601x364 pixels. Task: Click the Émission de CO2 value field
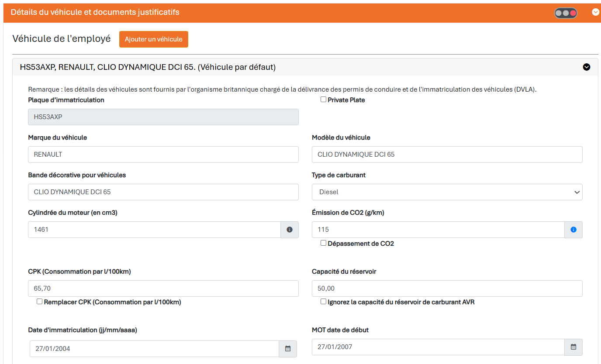(438, 230)
